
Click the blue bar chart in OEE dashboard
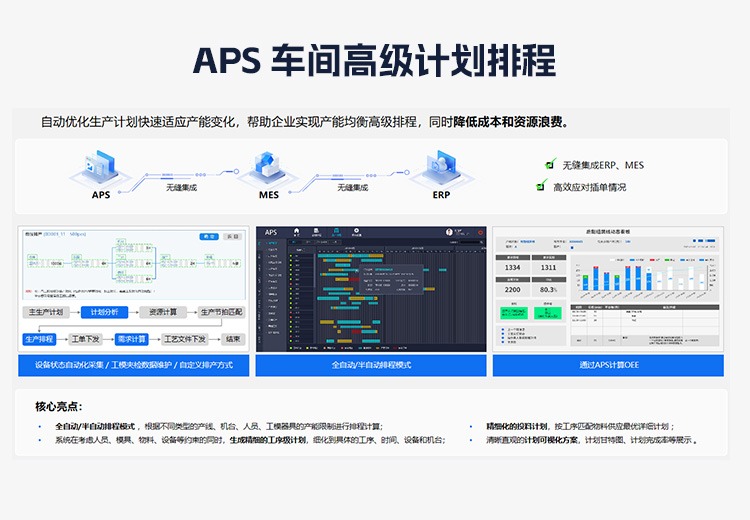(645, 277)
